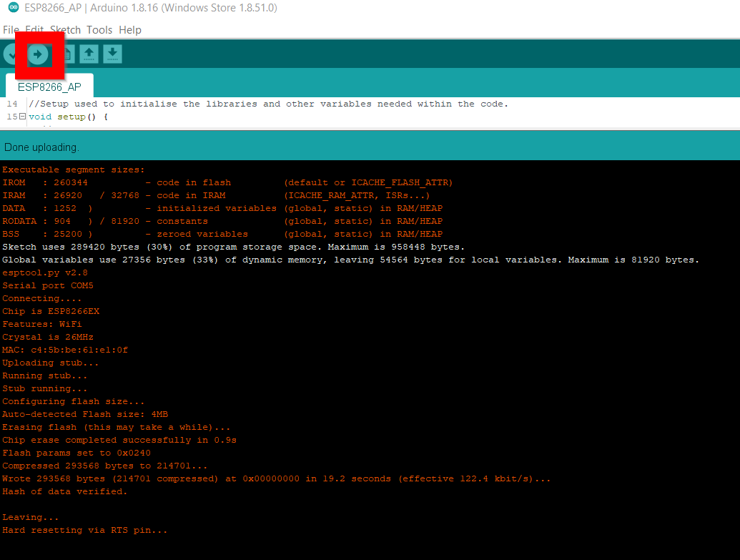This screenshot has width=740, height=560.
Task: Click the Arduino logo in title bar
Action: pos(13,8)
